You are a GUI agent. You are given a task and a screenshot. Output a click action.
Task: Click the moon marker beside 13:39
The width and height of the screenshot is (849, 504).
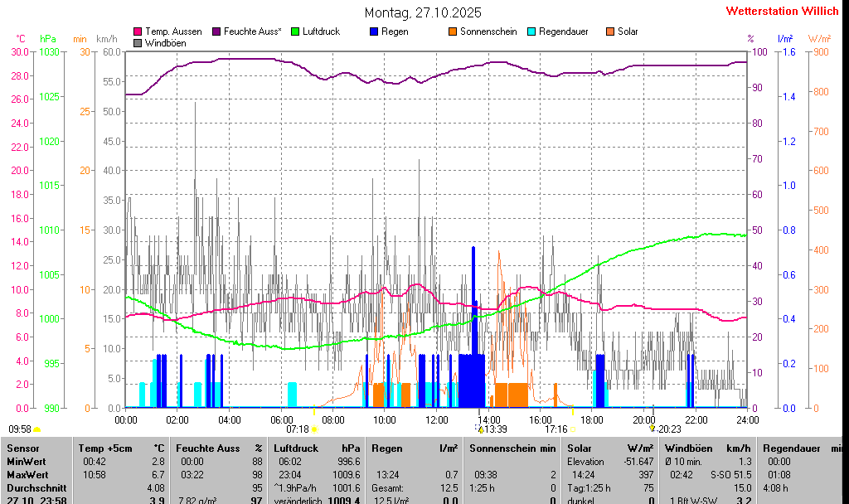(x=480, y=429)
